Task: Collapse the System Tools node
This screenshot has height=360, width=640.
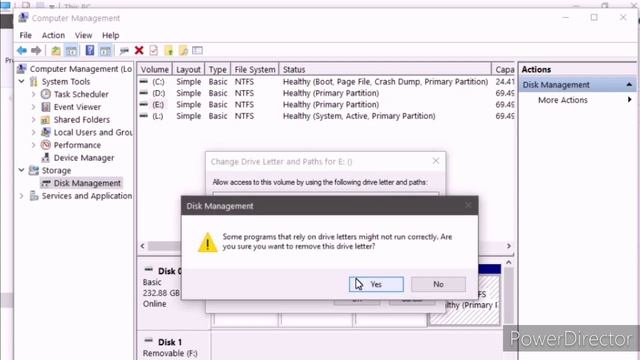Action: pos(21,82)
